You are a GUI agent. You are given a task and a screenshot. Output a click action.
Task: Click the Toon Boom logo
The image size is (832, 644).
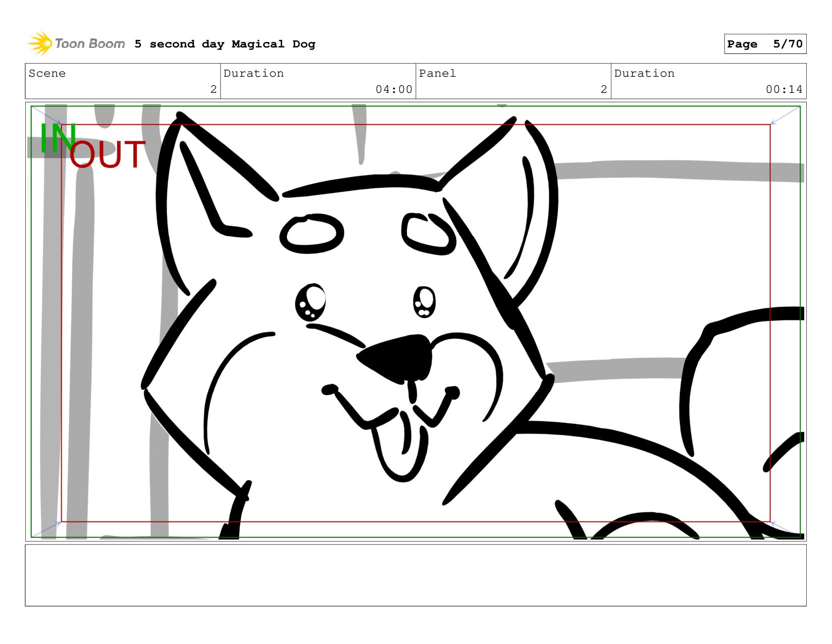(76, 43)
